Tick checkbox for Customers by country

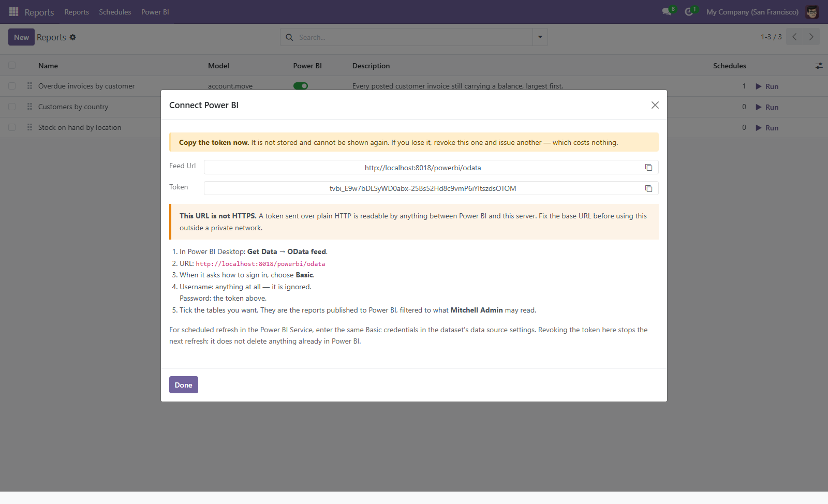(x=12, y=107)
